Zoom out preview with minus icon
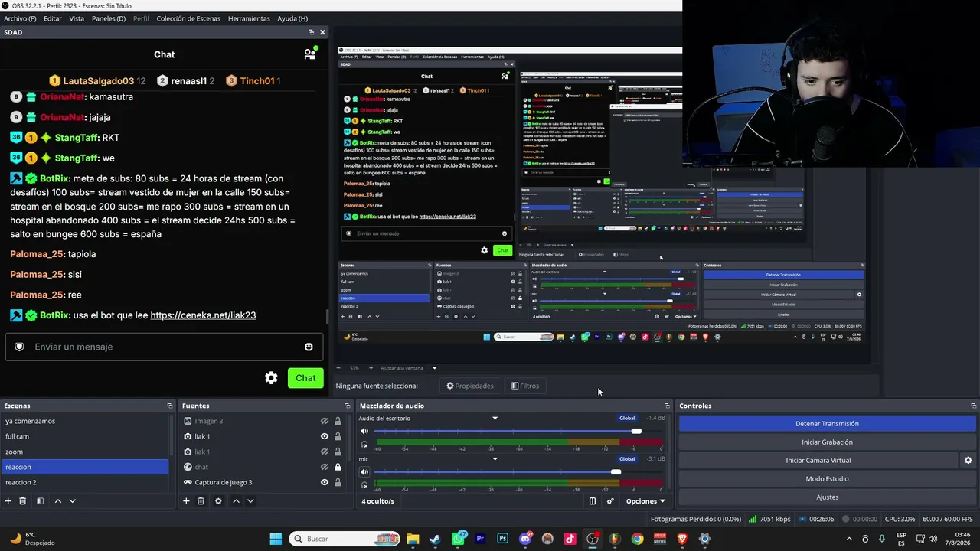This screenshot has height=551, width=980. pyautogui.click(x=340, y=368)
